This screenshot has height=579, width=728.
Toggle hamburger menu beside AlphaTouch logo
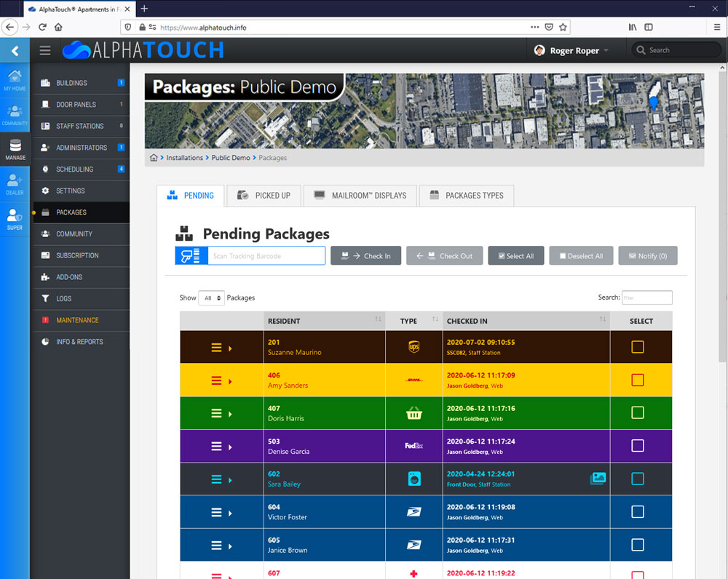pos(45,50)
